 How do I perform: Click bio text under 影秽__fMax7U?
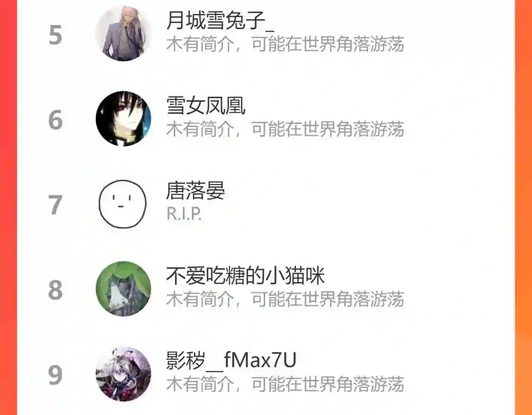(285, 384)
